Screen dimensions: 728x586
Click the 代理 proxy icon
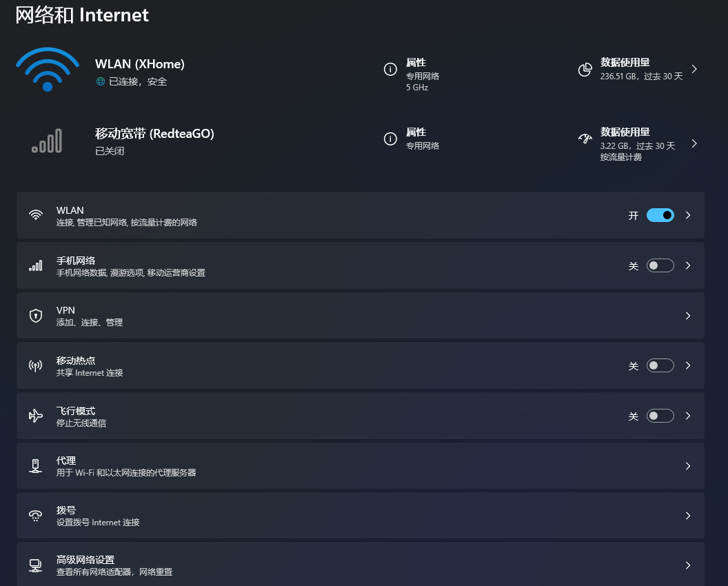point(35,465)
